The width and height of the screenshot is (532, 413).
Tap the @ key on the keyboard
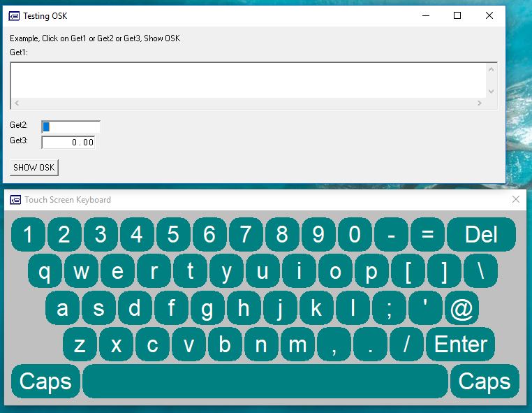(x=461, y=308)
